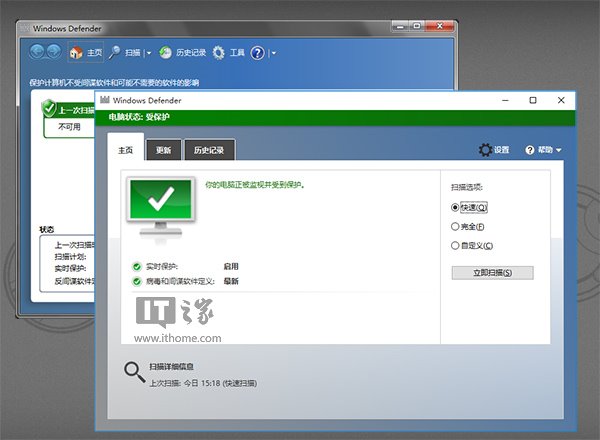Select the Full (完全) scan option

click(x=455, y=226)
